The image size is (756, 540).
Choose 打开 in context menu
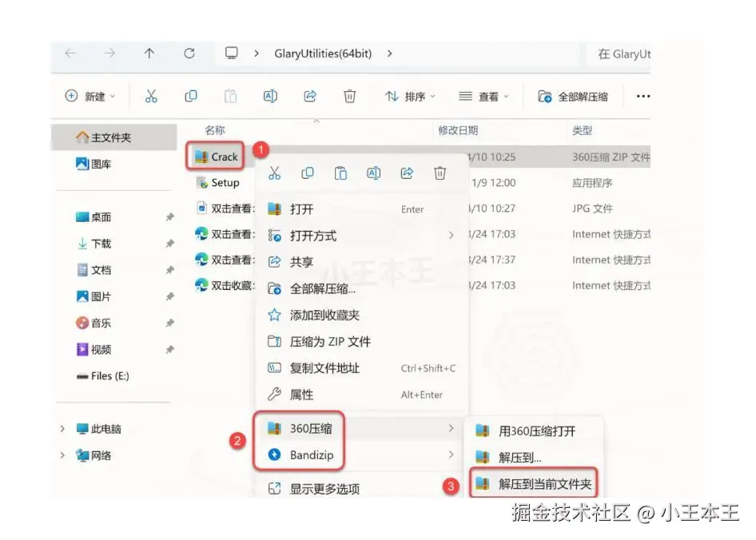point(361,209)
